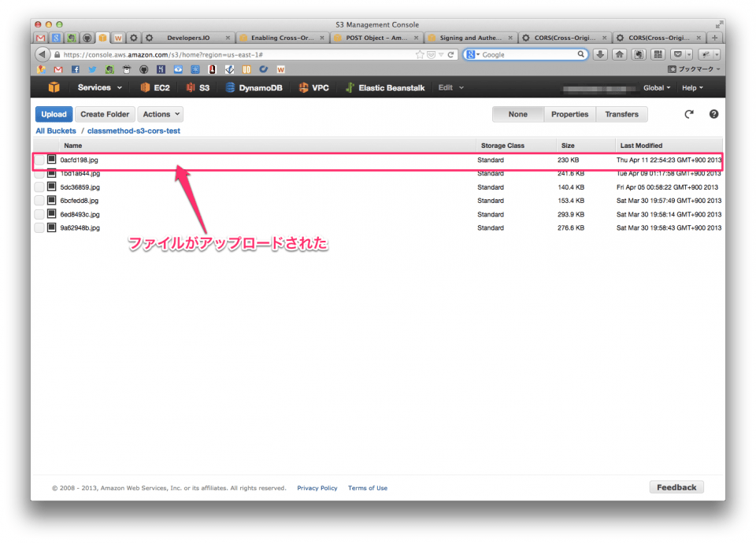Go to browser home page icon
The height and width of the screenshot is (543, 756).
click(x=619, y=54)
